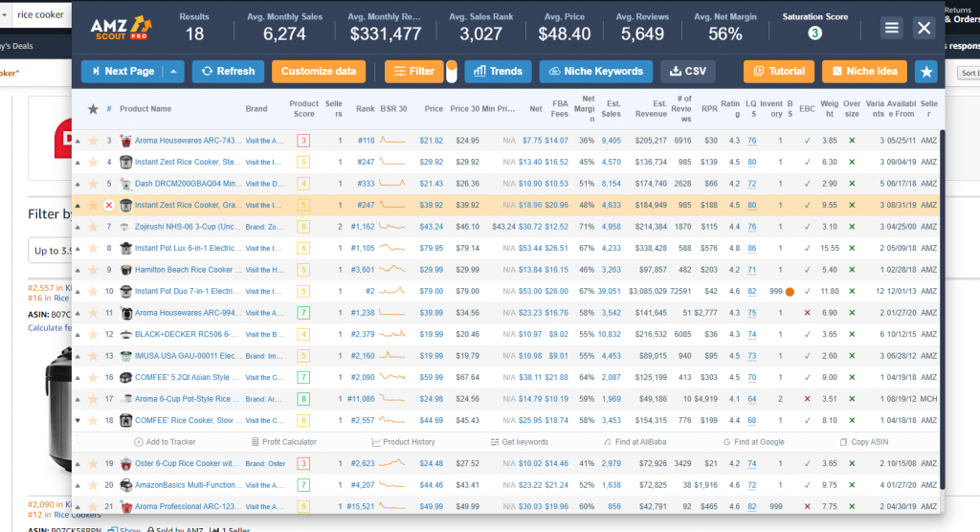Sort by the Est. Revenue column header
980x532 pixels.
pos(651,109)
